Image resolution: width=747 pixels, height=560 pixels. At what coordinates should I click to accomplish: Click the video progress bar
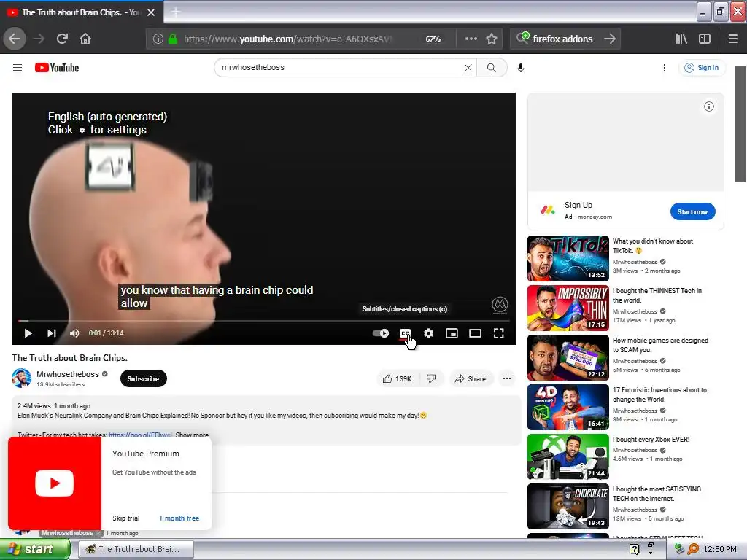tap(263, 321)
